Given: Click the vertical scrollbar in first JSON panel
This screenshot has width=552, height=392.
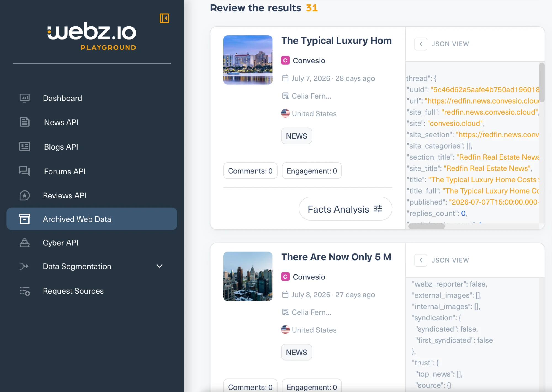Looking at the screenshot, I should pyautogui.click(x=542, y=82).
